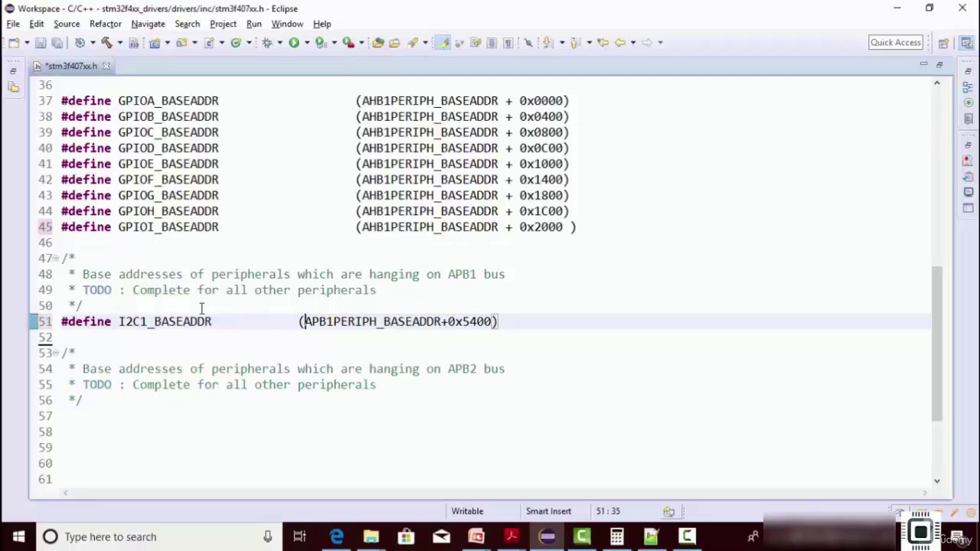The width and height of the screenshot is (980, 551).
Task: Click the Eclipse icon on taskbar
Action: (547, 536)
